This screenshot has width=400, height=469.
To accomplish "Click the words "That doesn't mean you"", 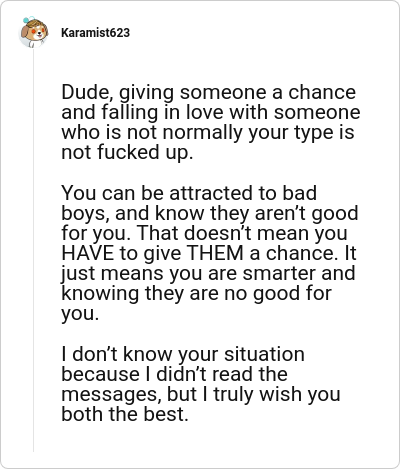I will click(x=242, y=233).
